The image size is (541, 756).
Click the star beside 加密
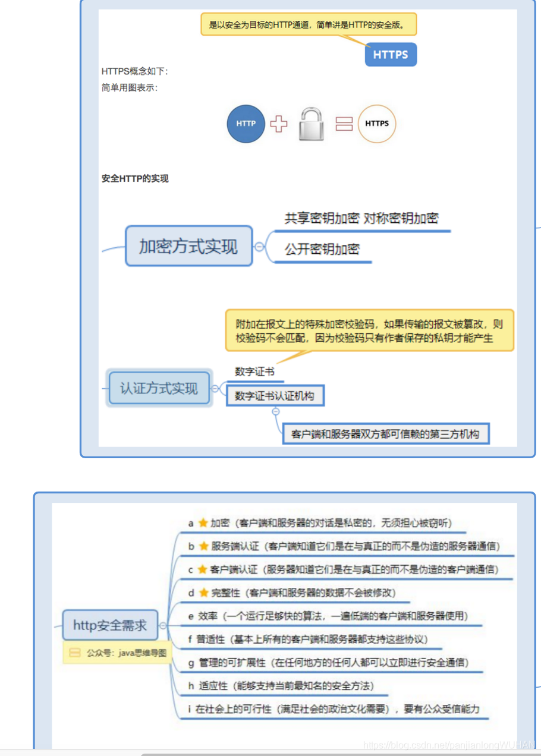point(203,523)
